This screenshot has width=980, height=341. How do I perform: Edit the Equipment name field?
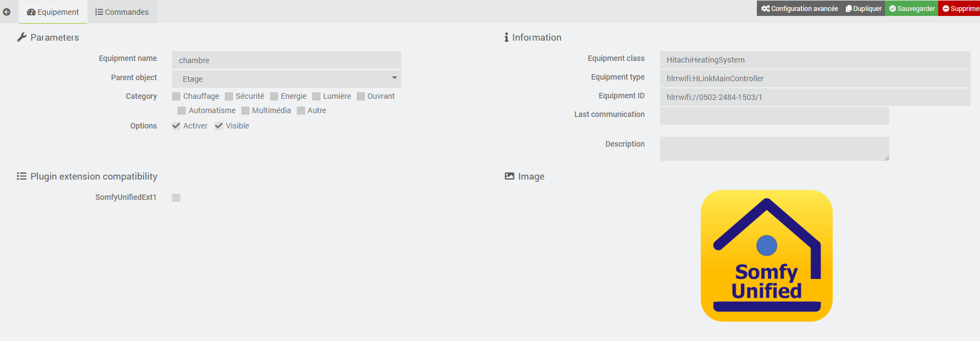coord(286,60)
